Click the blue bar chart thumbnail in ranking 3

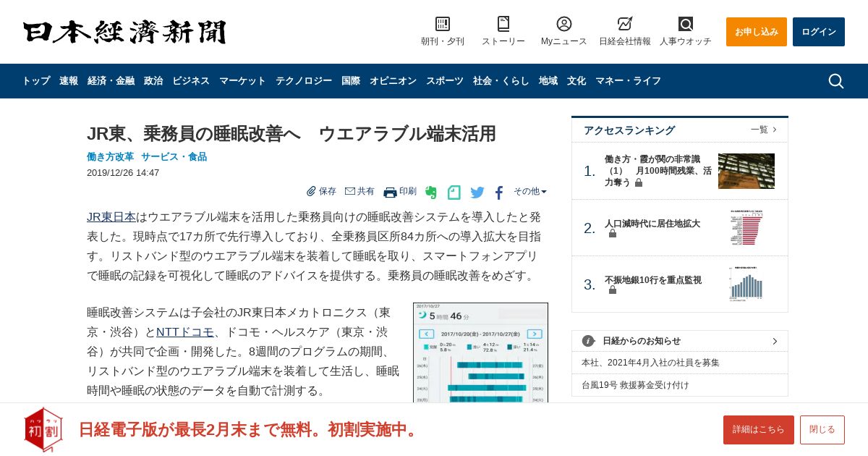tap(746, 284)
